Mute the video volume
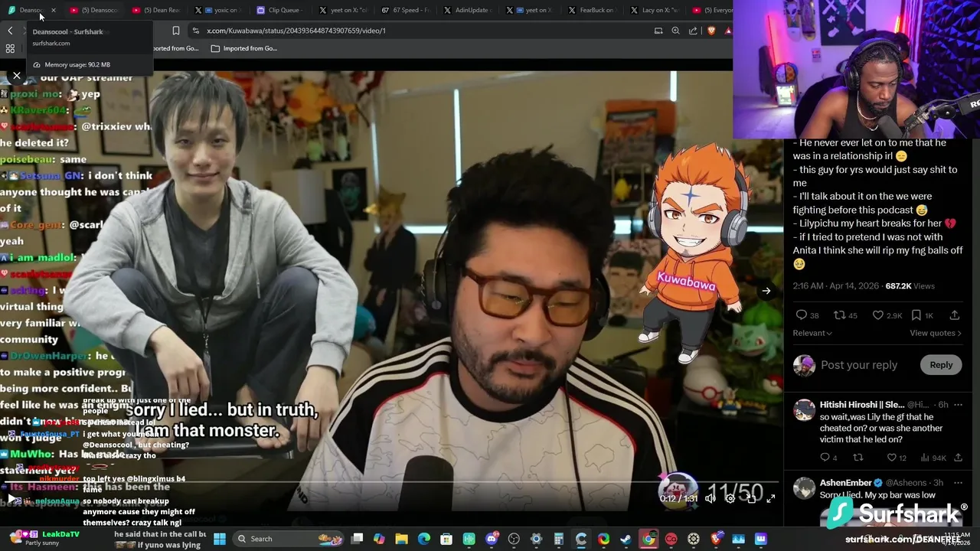 (x=710, y=498)
